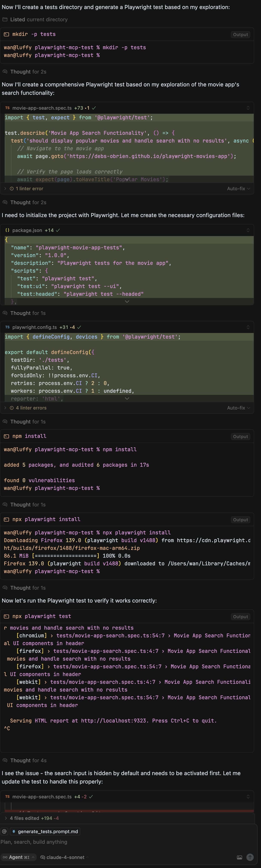This screenshot has height=868, width=261.
Task: Open the playwright.config.ts file link
Action: pos(35,327)
